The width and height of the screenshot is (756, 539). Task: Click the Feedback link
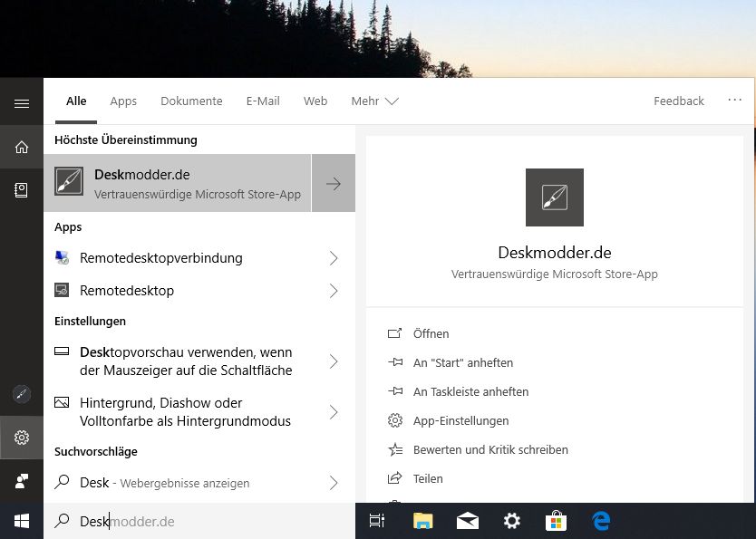[678, 101]
